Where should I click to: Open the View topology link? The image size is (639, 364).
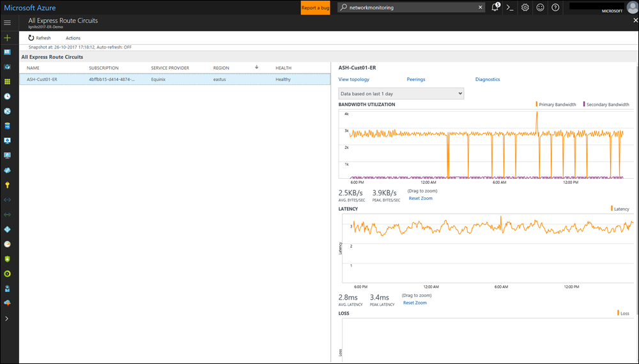(353, 79)
